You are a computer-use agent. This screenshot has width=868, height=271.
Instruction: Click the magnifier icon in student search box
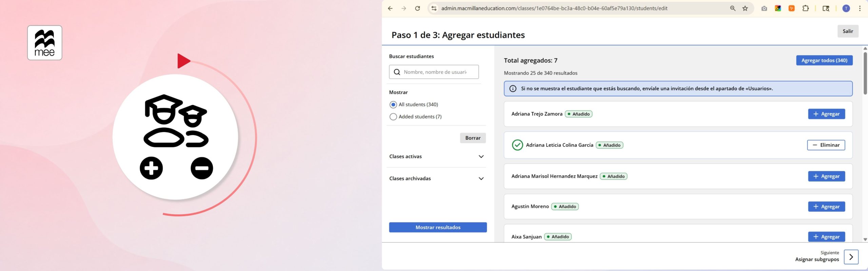tap(397, 72)
